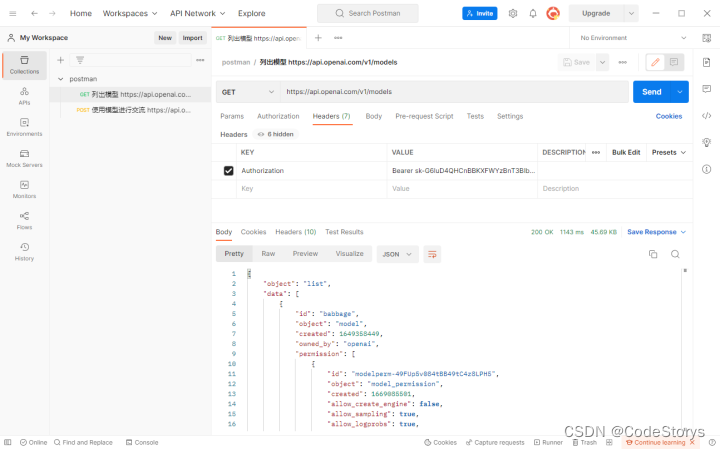Click the Search Postman box
The height and width of the screenshot is (449, 720).
click(368, 13)
